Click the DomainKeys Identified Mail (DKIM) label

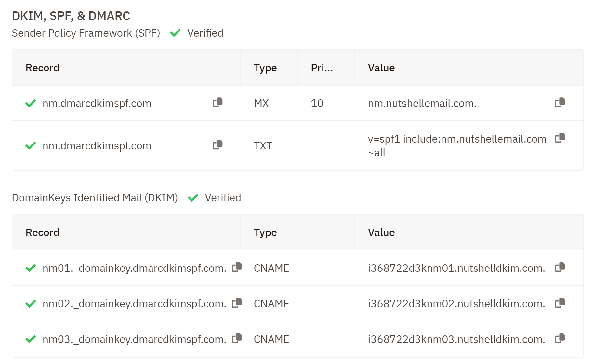(95, 198)
